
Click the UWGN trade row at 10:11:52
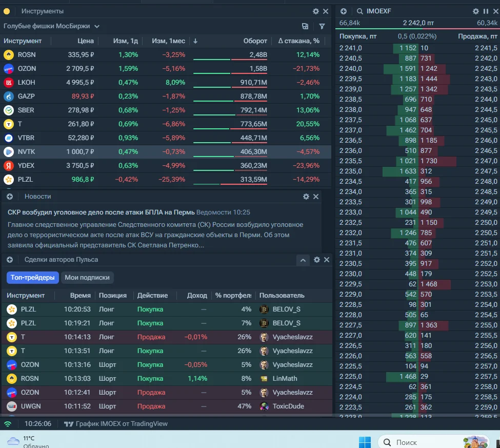point(167,406)
